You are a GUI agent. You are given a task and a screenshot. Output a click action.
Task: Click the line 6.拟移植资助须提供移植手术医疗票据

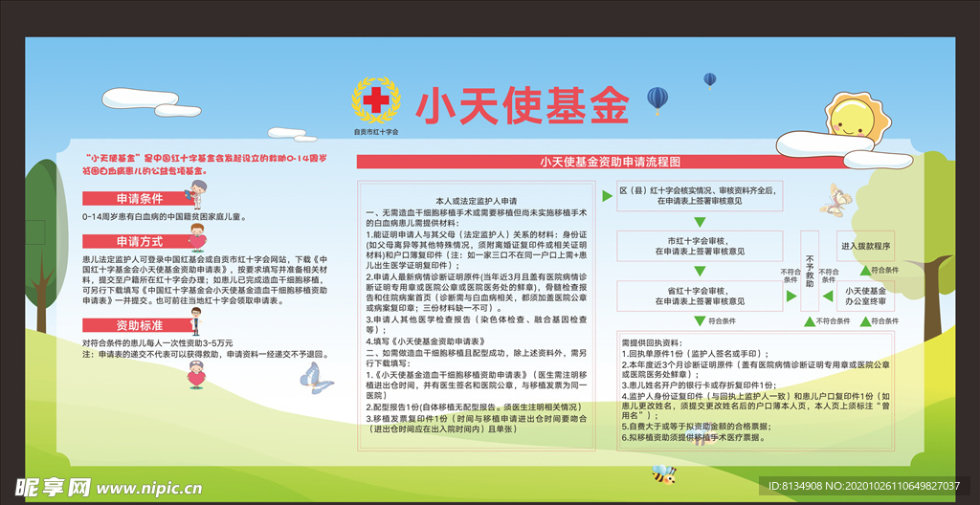(x=693, y=437)
